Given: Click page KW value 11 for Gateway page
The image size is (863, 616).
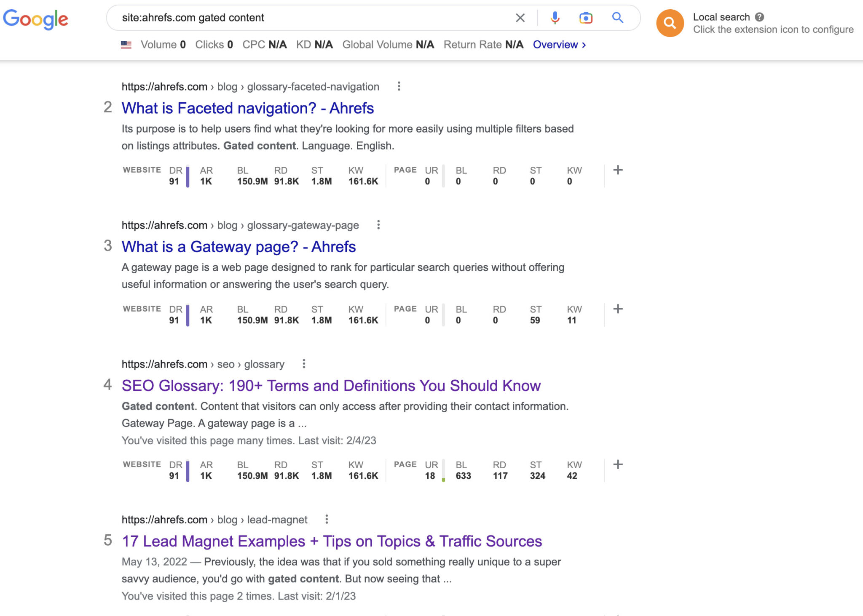Looking at the screenshot, I should coord(571,320).
